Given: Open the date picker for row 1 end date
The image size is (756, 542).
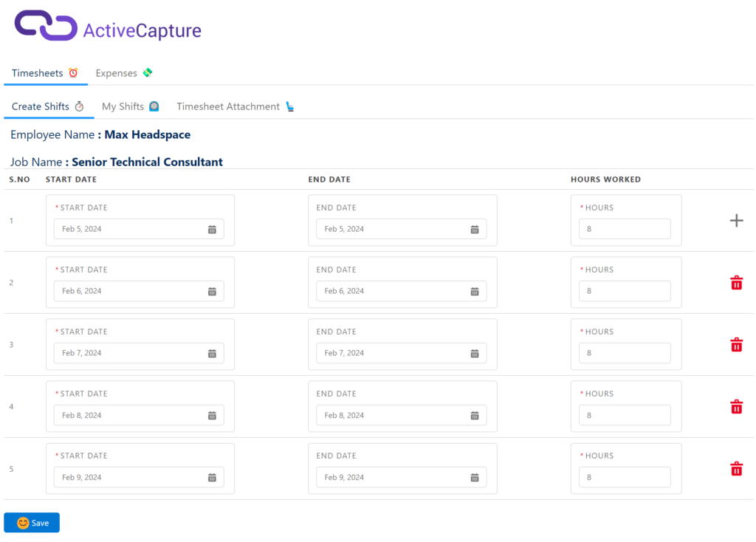Looking at the screenshot, I should click(475, 229).
